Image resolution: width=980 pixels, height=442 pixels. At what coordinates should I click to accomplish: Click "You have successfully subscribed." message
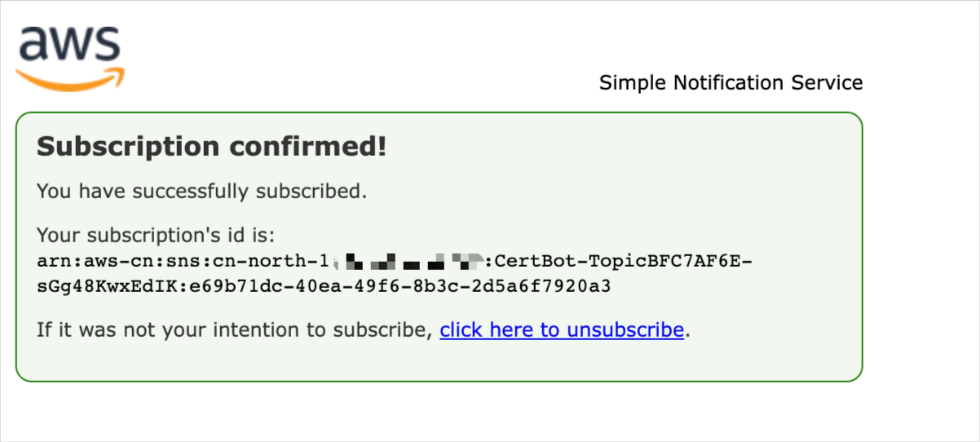click(x=201, y=192)
